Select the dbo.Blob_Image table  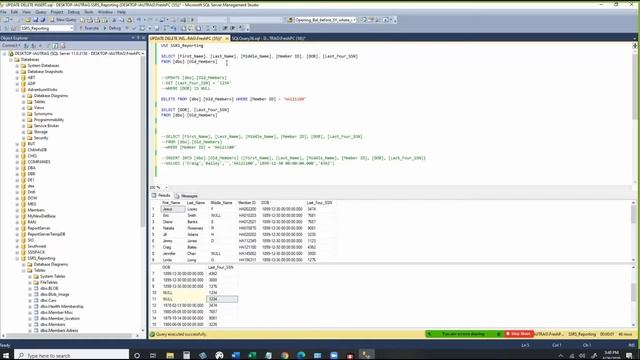point(54,294)
